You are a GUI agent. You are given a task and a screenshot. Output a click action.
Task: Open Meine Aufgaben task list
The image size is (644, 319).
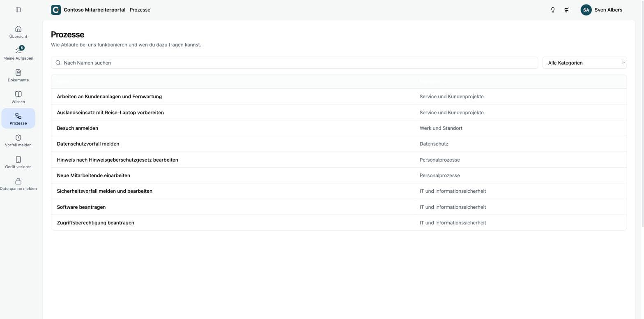click(x=18, y=54)
